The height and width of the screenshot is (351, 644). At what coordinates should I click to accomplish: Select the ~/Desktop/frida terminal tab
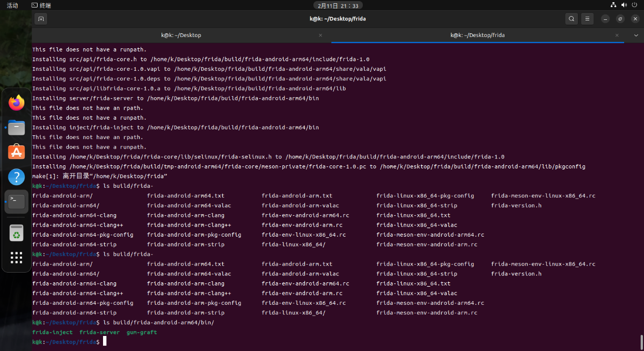click(x=477, y=35)
